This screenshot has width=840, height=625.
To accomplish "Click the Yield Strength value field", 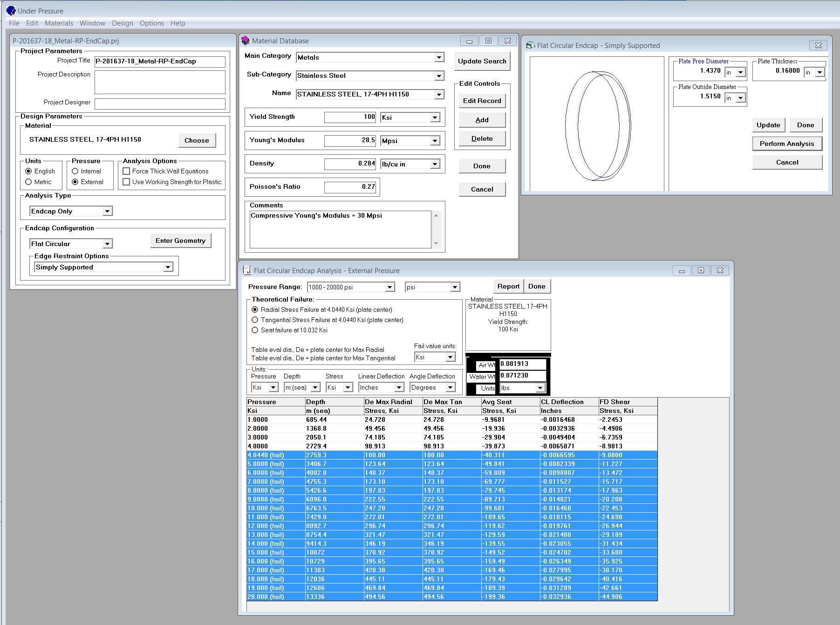I will click(350, 117).
